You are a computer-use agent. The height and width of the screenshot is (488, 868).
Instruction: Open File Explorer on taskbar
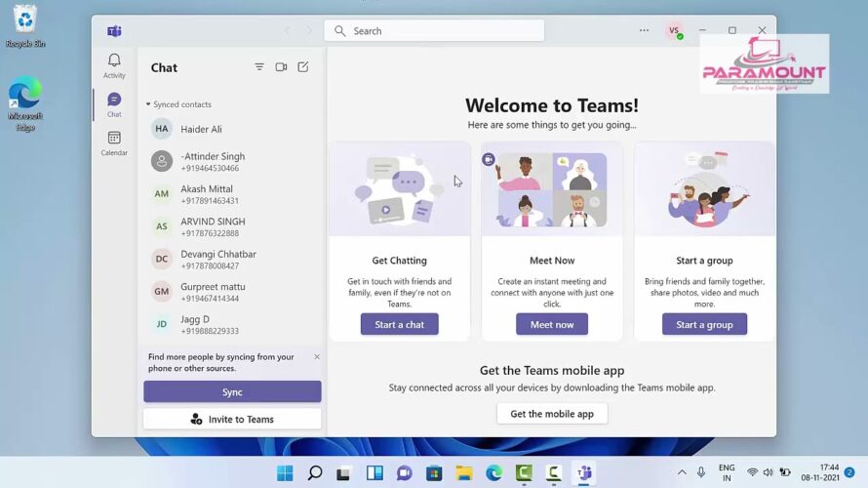tap(464, 472)
